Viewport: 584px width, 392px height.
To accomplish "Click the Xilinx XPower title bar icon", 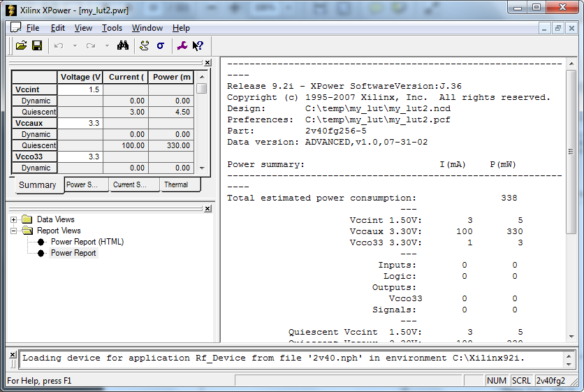I will (x=11, y=10).
